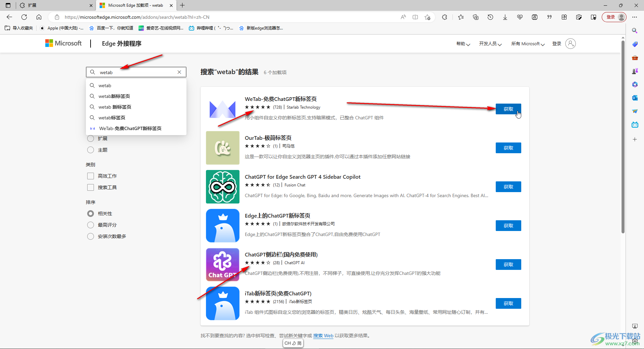Click 获取 button for WeTab extension

508,109
